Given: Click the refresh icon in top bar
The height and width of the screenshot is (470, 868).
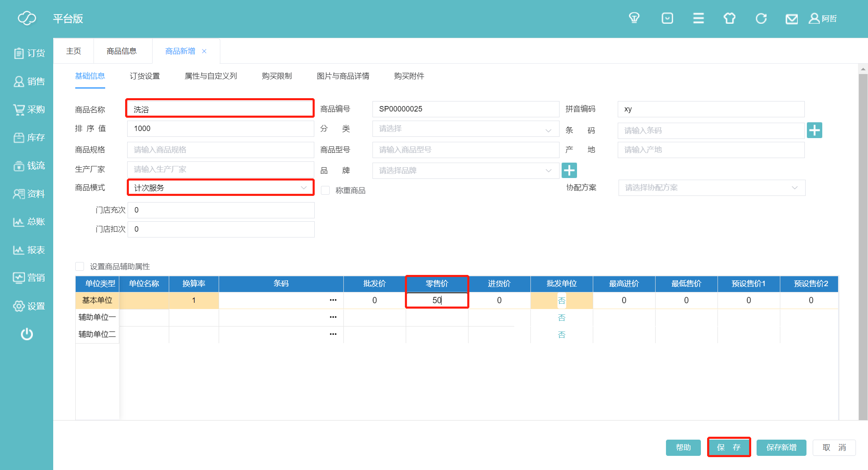Looking at the screenshot, I should (761, 18).
